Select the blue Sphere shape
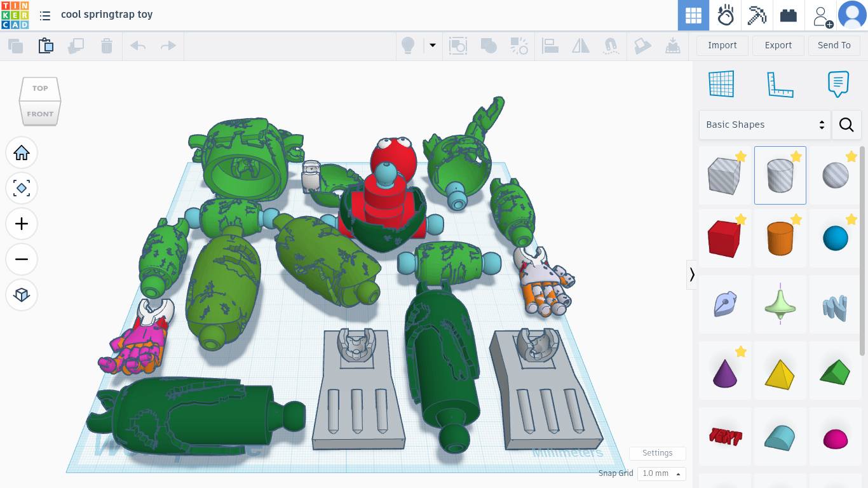 tap(834, 240)
